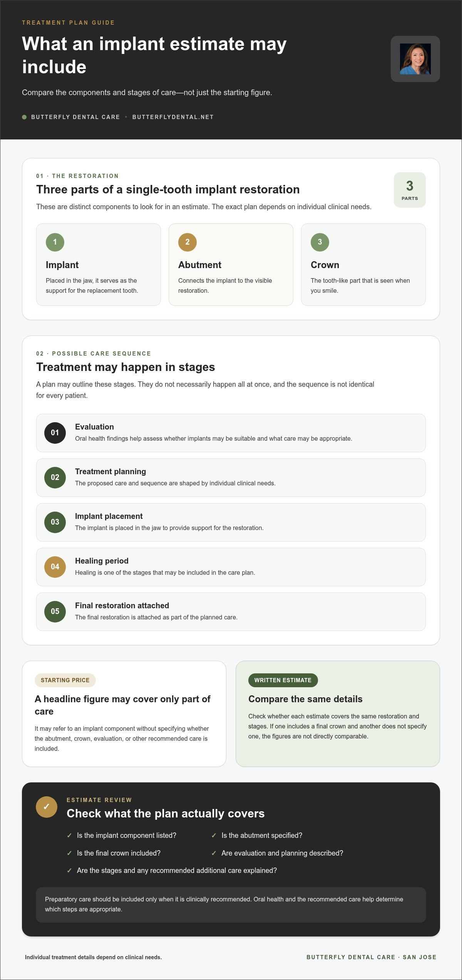The image size is (462, 980).
Task: Click the '3 PARTS' counter badge
Action: click(x=410, y=190)
